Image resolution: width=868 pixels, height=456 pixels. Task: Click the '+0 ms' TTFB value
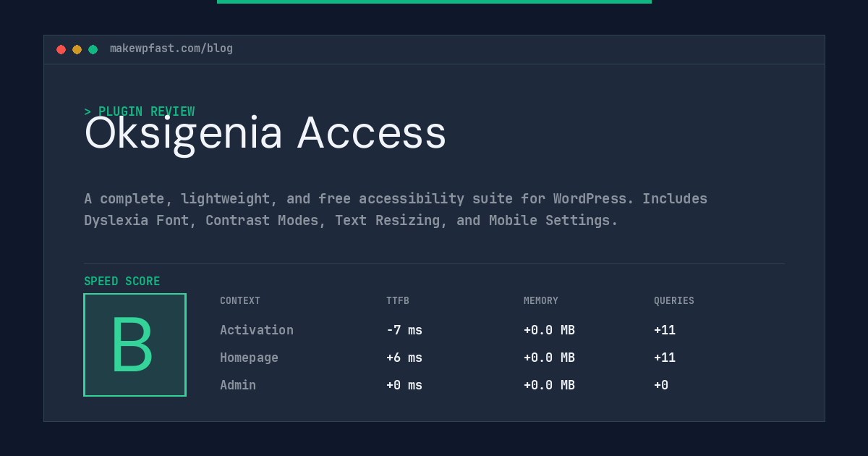[x=404, y=385]
